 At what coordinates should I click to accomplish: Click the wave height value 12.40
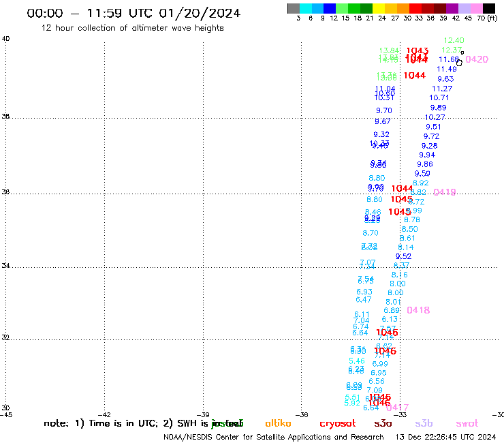point(454,40)
